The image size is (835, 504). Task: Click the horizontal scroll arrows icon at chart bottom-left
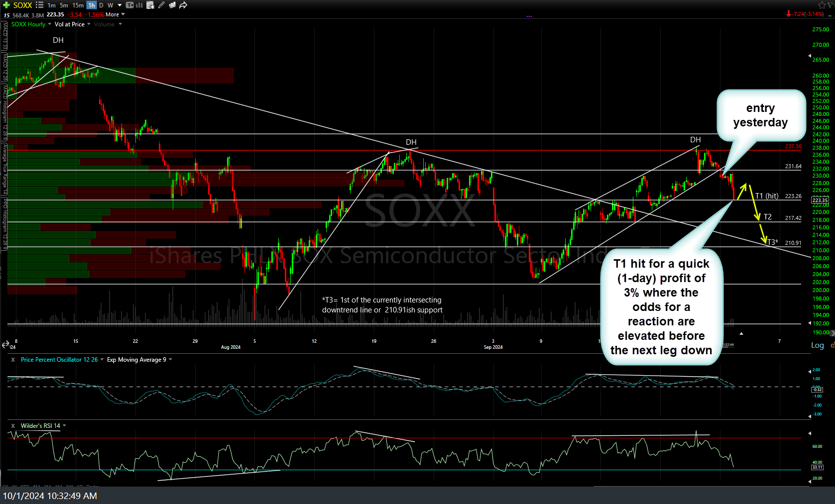point(5,344)
